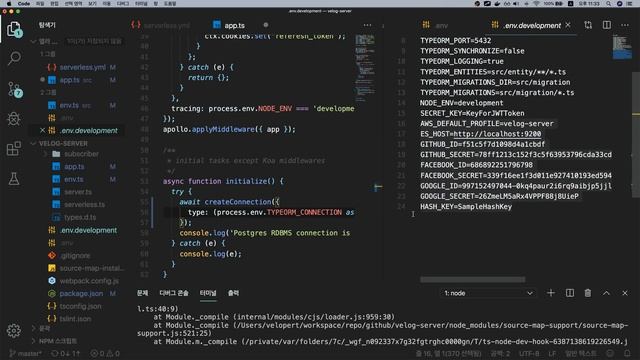Split the terminal panel

point(569,293)
